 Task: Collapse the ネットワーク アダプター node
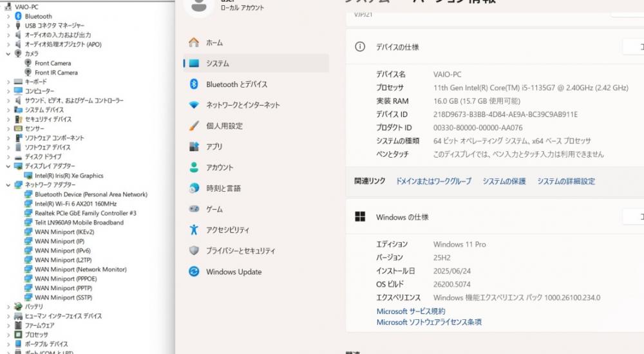coord(8,185)
